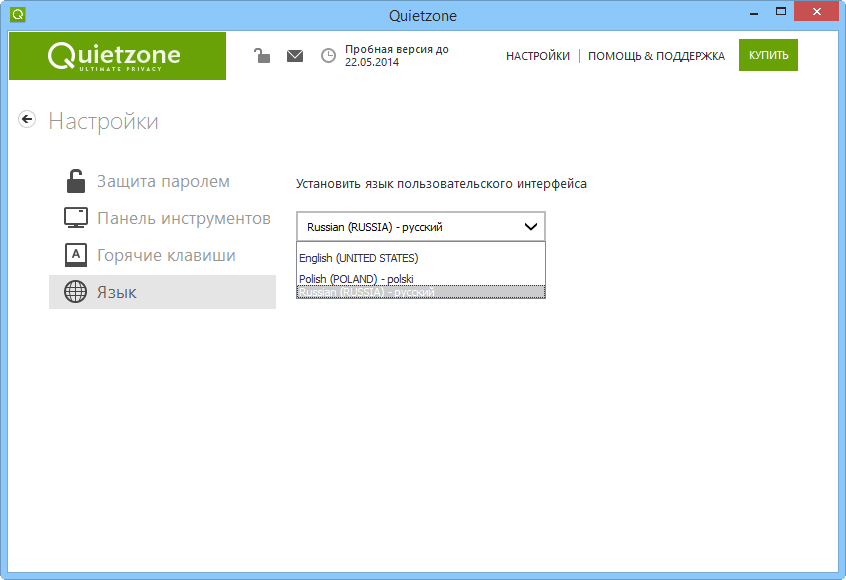Screen dimensions: 846x580
Task: Go back with the arrow next to Настройки
Action: point(27,119)
